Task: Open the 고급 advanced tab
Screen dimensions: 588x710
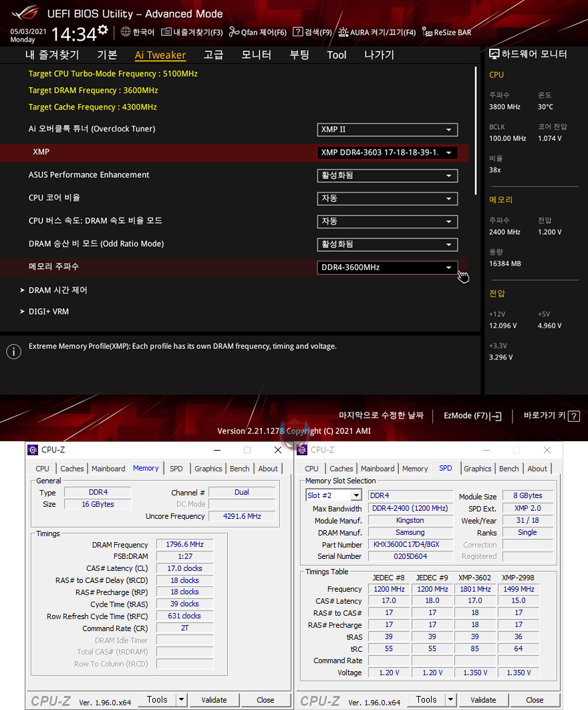Action: [x=213, y=55]
